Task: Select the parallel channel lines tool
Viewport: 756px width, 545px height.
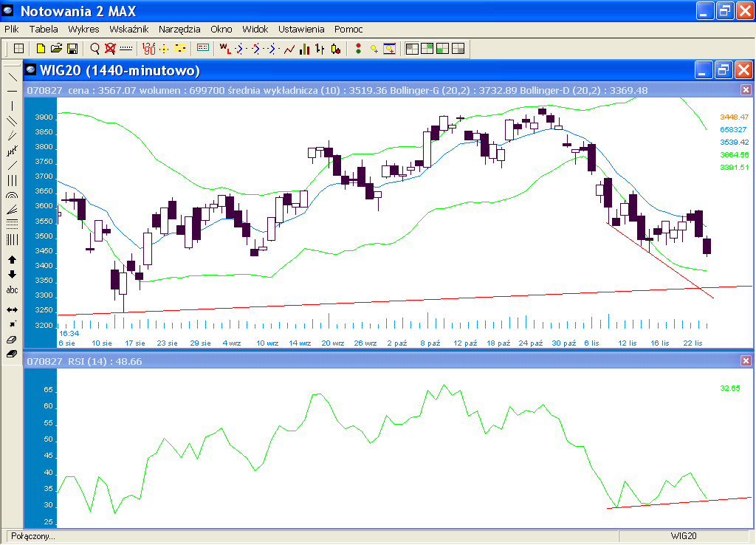Action: coord(12,121)
